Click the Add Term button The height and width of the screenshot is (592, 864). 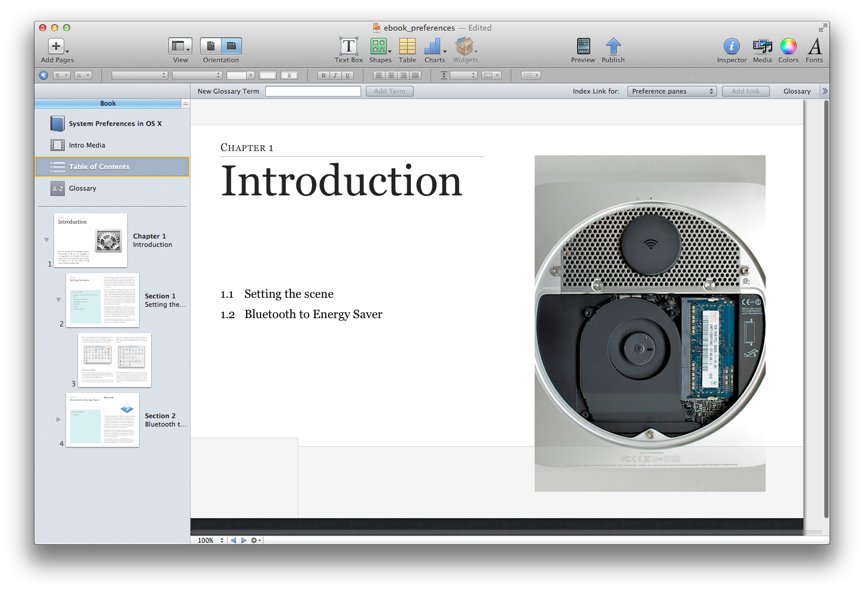390,92
